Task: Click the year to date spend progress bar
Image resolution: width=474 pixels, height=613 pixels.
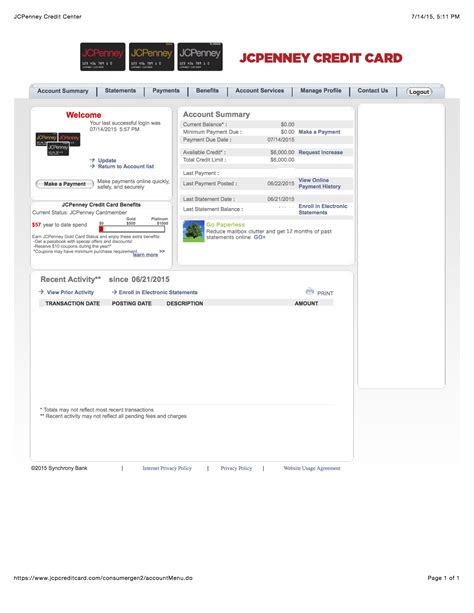Action: click(x=132, y=229)
